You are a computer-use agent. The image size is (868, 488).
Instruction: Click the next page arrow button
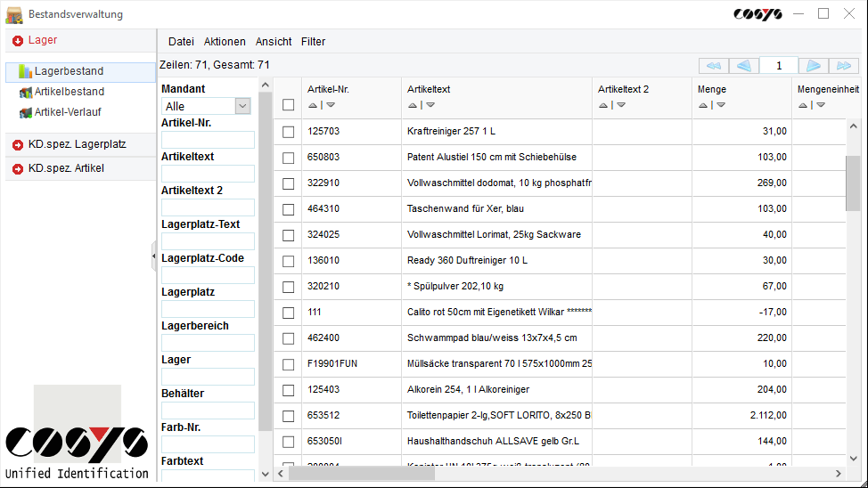coord(813,66)
